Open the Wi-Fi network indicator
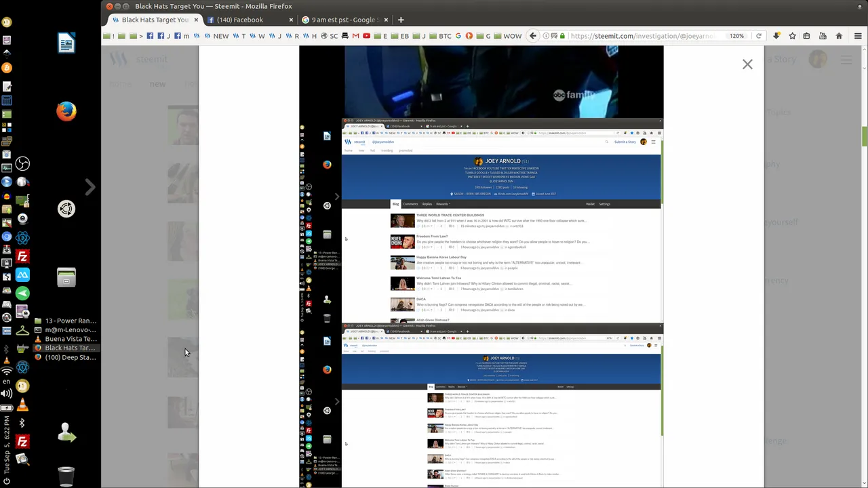868x488 pixels. tap(7, 371)
